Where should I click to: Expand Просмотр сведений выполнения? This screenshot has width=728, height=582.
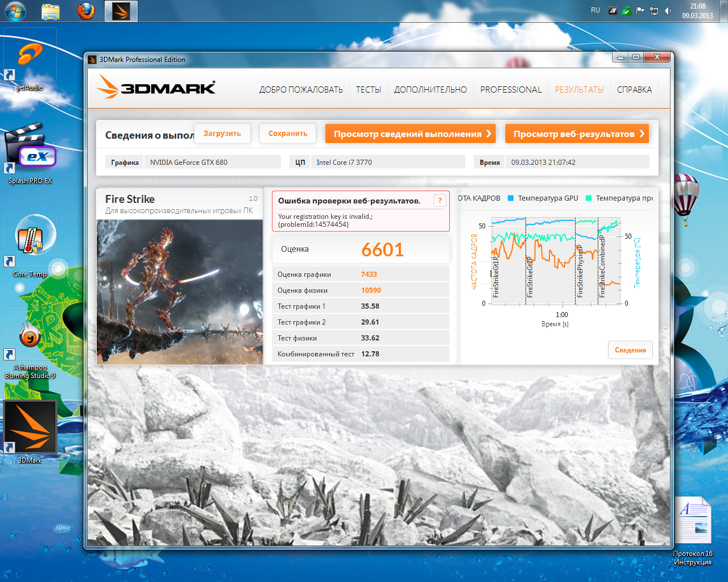point(410,134)
